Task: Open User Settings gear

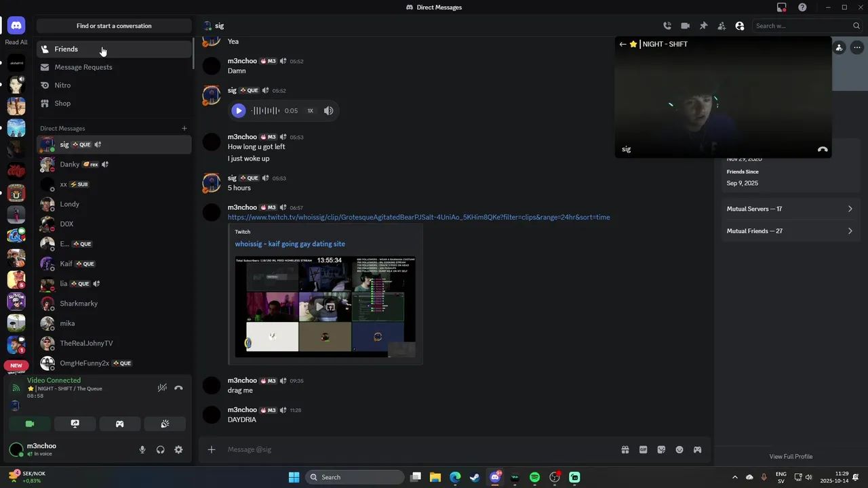Action: coord(178,449)
